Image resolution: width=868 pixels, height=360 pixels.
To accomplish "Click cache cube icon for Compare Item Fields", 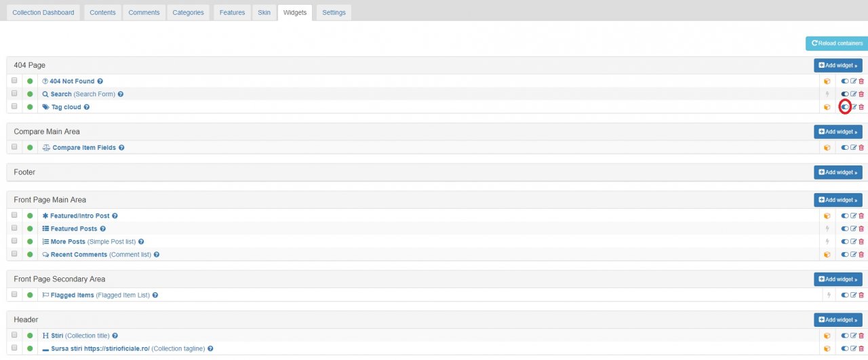I will 827,148.
